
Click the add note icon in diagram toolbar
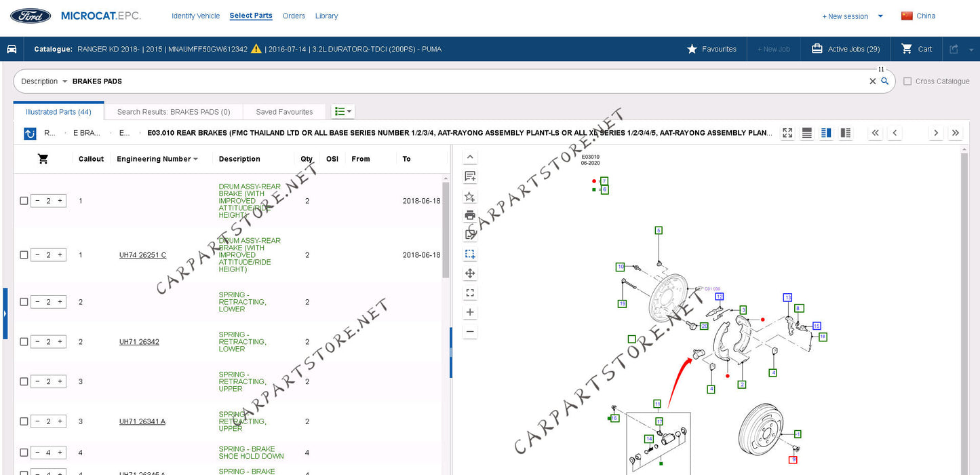pyautogui.click(x=470, y=176)
